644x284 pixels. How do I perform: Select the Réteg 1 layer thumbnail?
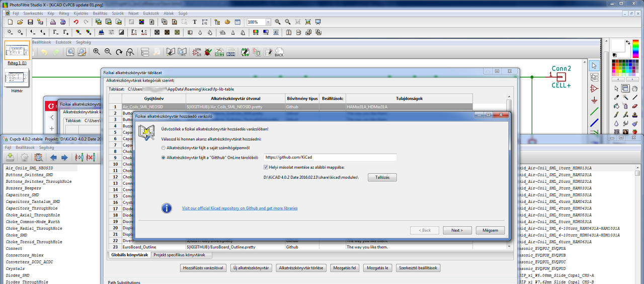click(17, 51)
